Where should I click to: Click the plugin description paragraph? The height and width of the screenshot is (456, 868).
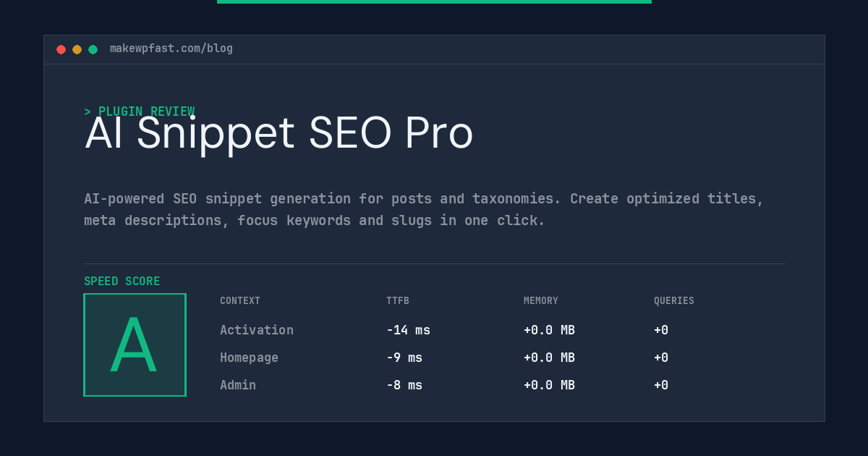(424, 209)
